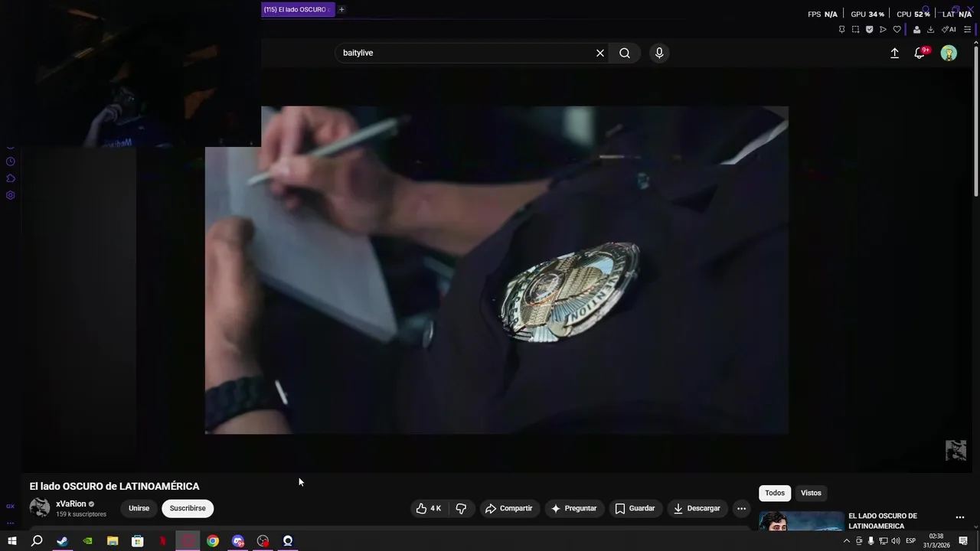Open more actions three-dot menu
Image resolution: width=980 pixels, height=551 pixels.
(x=741, y=508)
